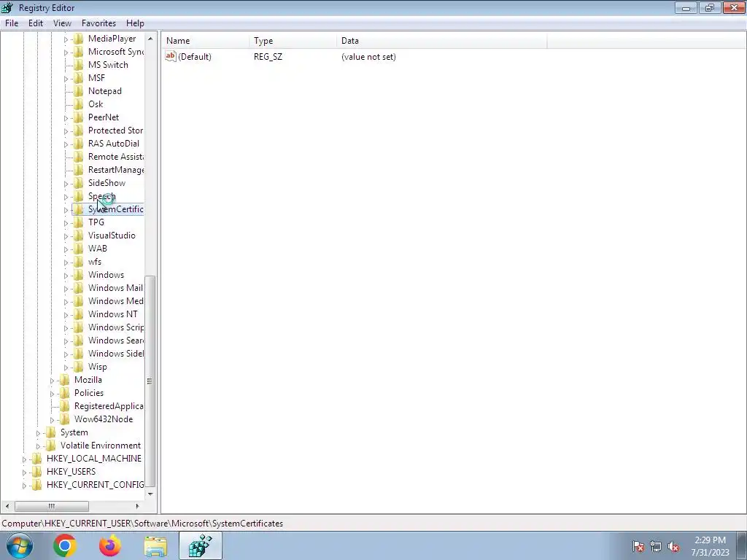Click the (value not set) data cell

368,57
